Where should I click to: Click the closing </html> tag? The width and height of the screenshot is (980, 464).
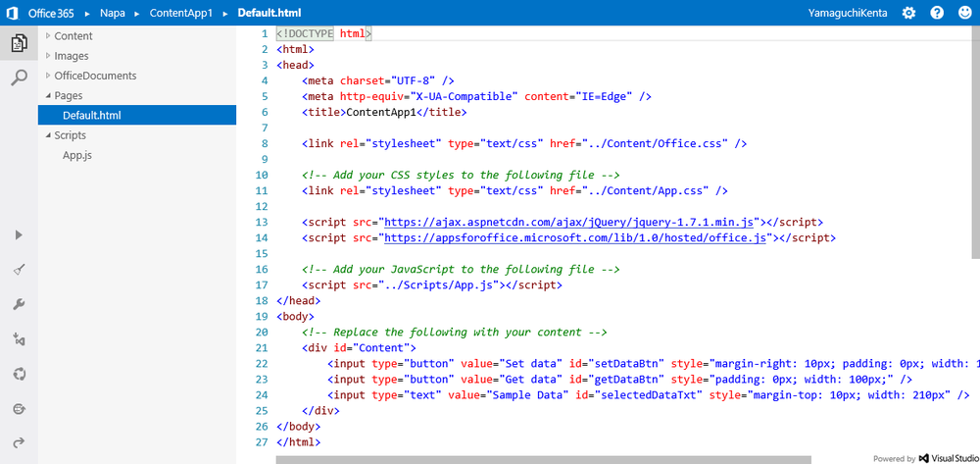tap(298, 442)
